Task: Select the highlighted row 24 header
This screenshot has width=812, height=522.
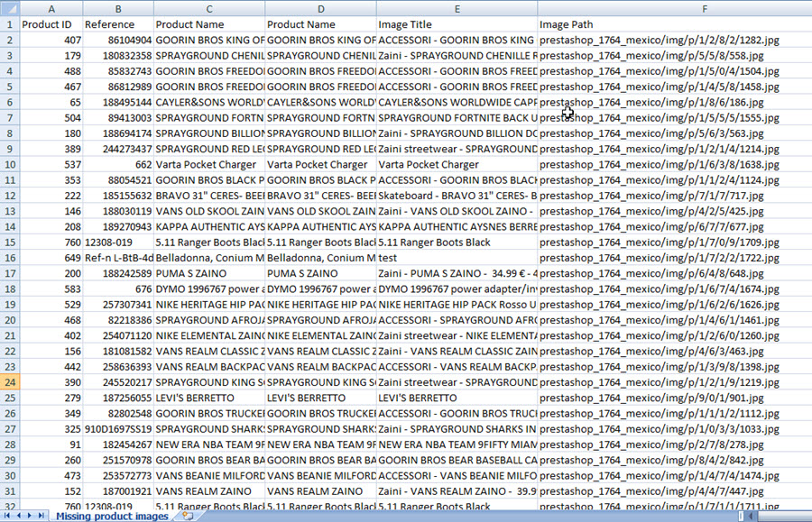Action: (10, 382)
